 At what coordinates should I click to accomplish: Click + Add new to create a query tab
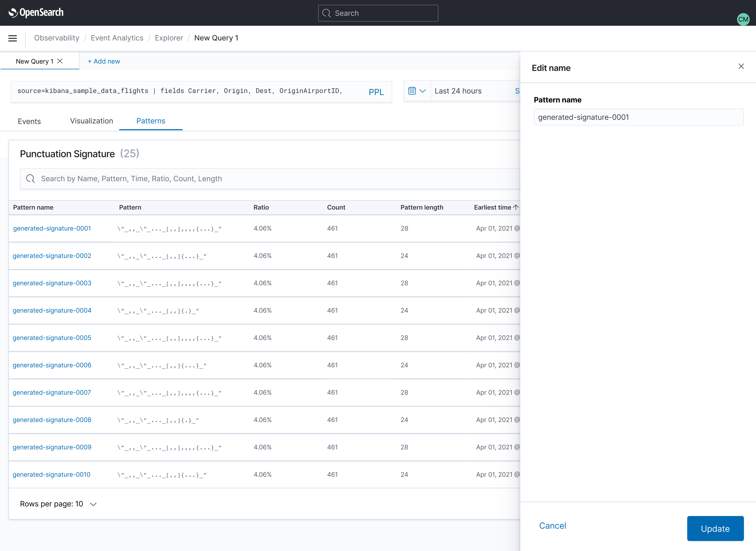tap(104, 61)
